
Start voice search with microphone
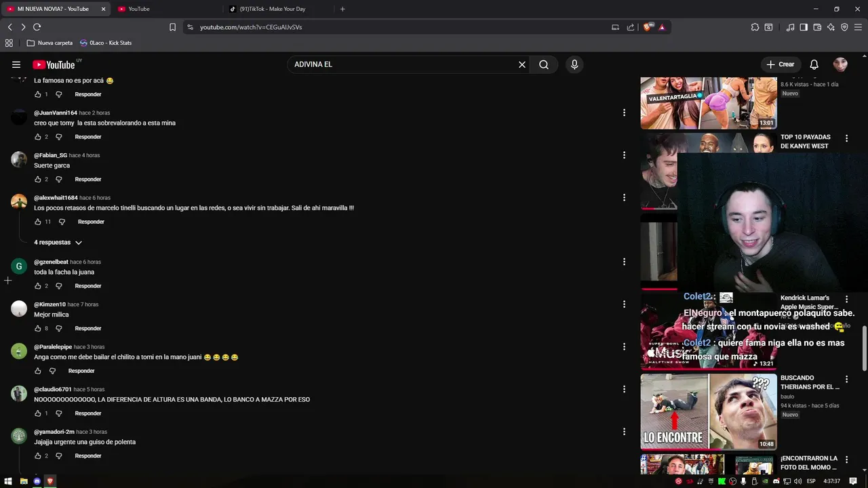click(574, 64)
